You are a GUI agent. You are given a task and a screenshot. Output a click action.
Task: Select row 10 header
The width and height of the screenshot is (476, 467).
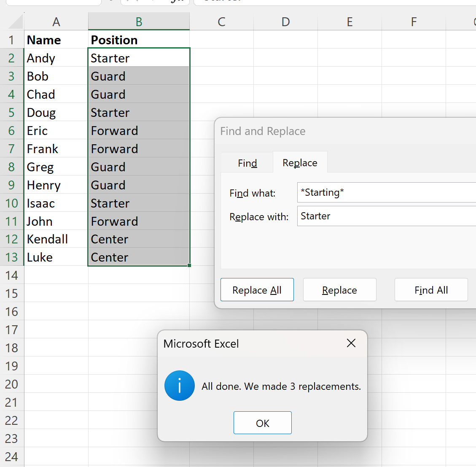[11, 203]
